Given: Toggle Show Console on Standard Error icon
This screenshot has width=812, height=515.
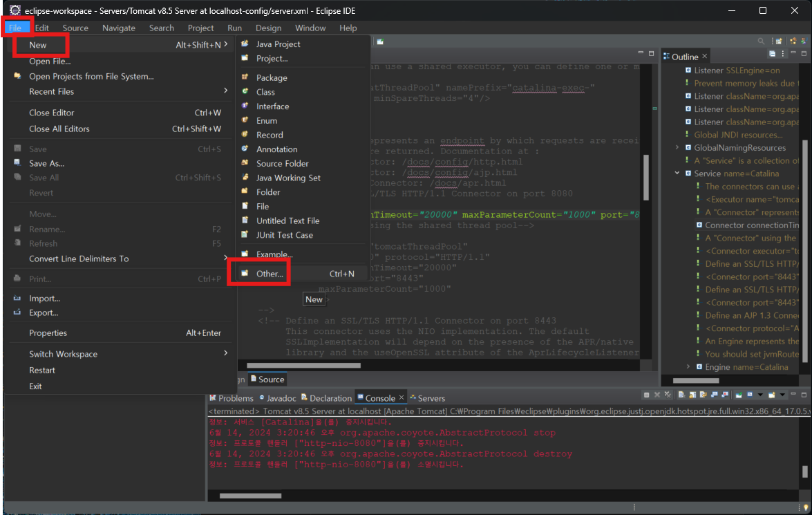Looking at the screenshot, I should click(x=725, y=395).
